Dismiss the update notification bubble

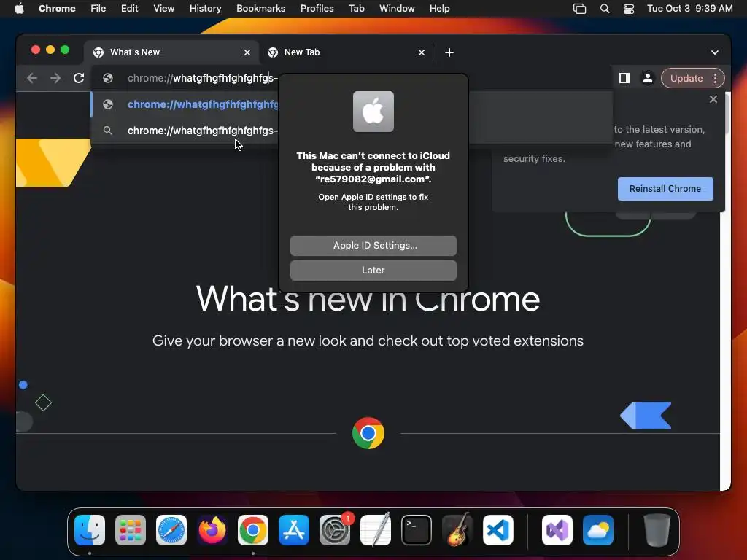click(713, 99)
